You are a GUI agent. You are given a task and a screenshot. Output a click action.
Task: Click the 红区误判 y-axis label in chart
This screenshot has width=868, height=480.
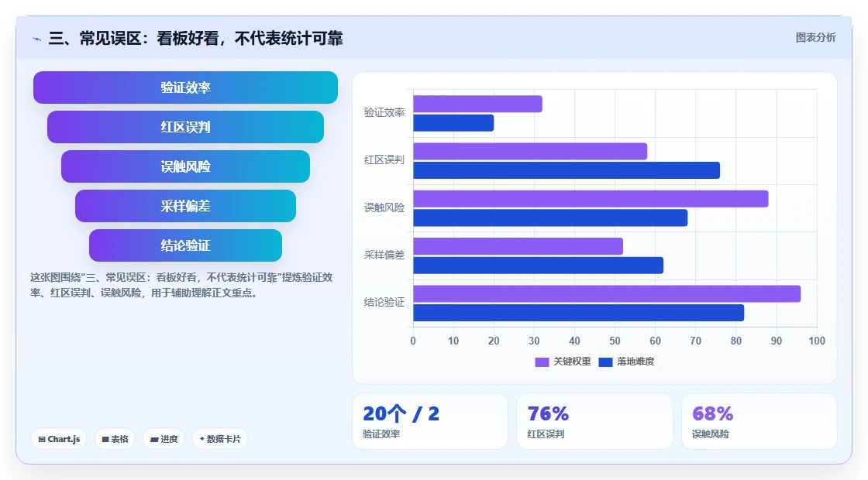click(x=384, y=159)
